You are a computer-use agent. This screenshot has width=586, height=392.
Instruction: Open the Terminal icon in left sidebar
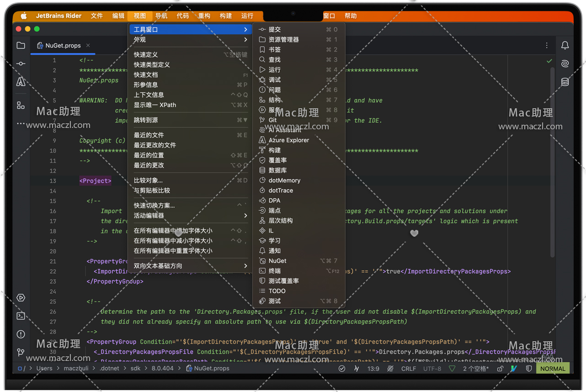point(21,316)
